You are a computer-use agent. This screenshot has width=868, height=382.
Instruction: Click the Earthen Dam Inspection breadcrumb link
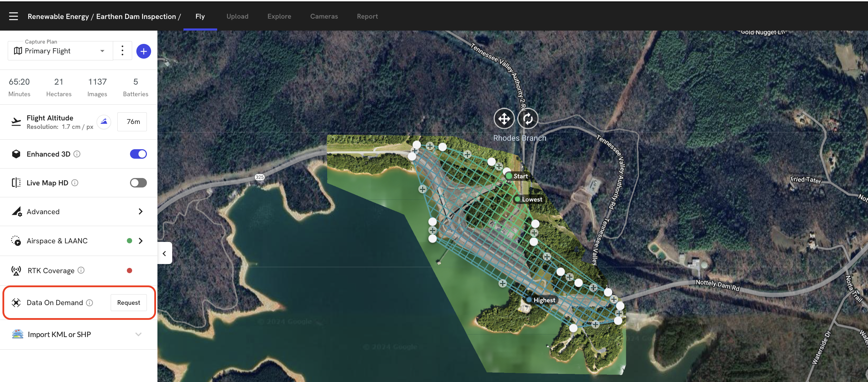click(136, 17)
